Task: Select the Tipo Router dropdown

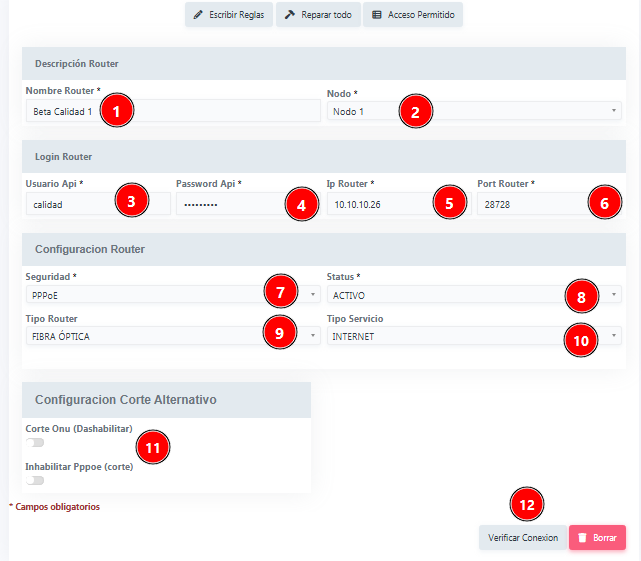Action: [x=172, y=336]
